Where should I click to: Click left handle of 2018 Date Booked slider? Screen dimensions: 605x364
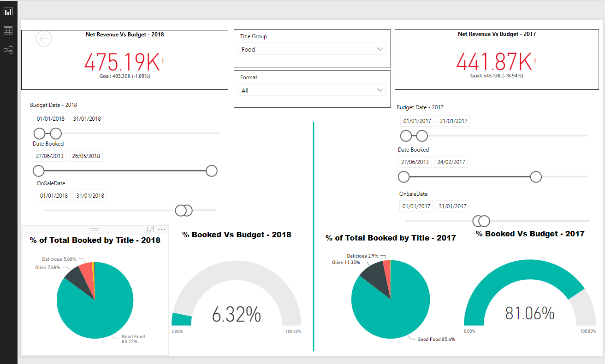click(x=39, y=171)
